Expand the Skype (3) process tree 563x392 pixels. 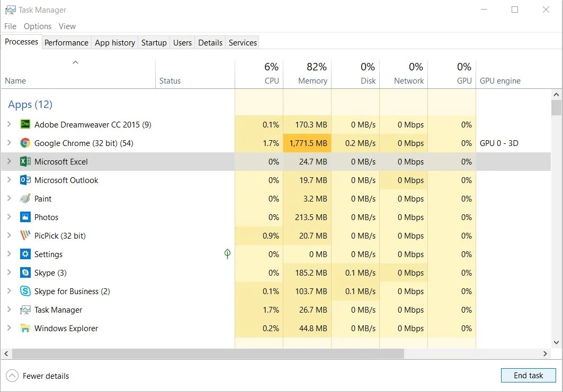pyautogui.click(x=9, y=272)
